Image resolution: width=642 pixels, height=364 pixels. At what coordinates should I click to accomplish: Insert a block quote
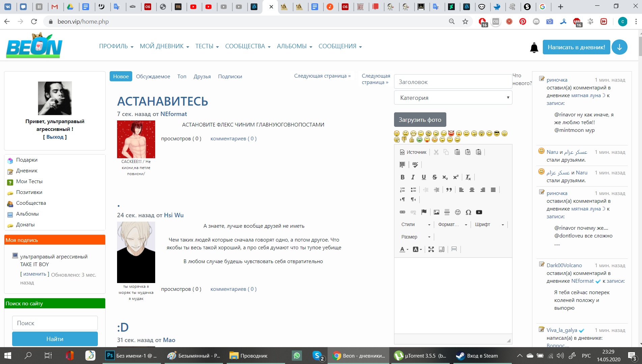449,190
